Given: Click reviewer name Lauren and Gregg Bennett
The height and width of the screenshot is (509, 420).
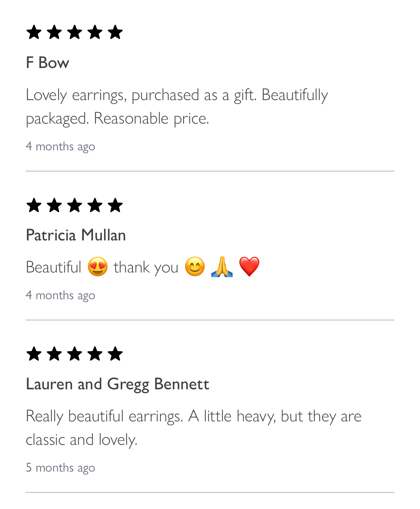Looking at the screenshot, I should click(x=118, y=384).
